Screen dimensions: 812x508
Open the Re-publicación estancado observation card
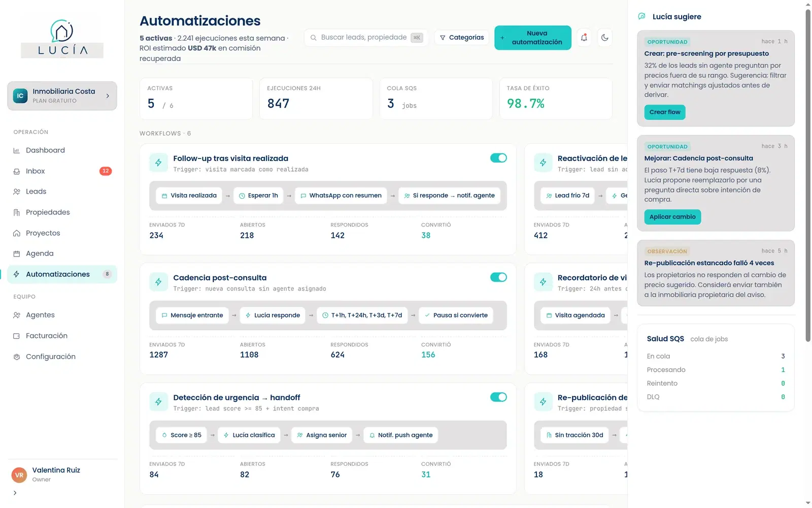click(x=716, y=273)
